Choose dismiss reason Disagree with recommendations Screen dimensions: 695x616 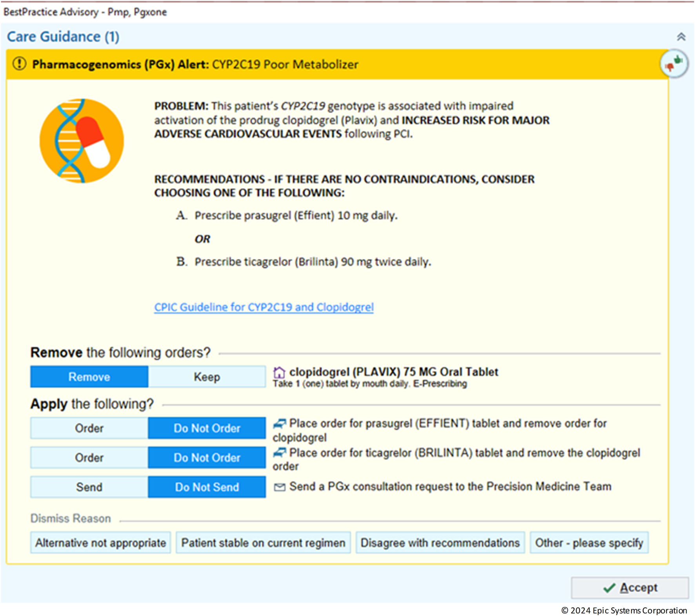point(440,543)
